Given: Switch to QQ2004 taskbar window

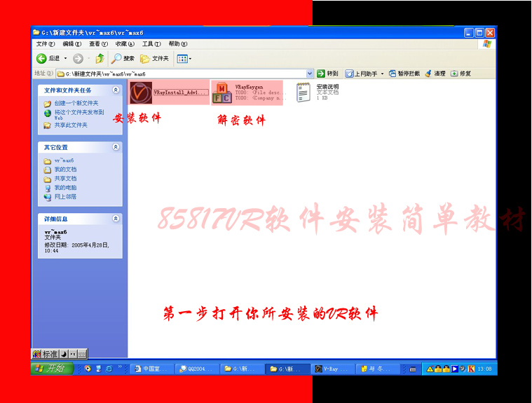Looking at the screenshot, I should (x=197, y=369).
